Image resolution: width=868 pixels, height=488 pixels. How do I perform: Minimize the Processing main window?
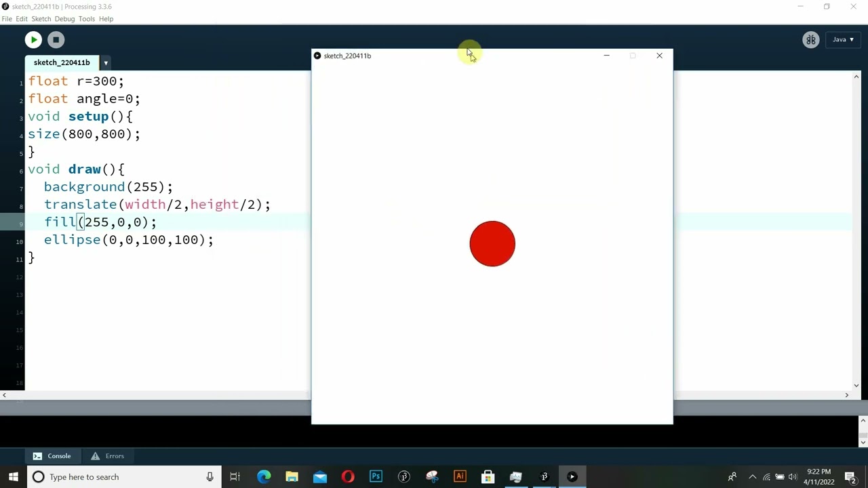click(800, 7)
